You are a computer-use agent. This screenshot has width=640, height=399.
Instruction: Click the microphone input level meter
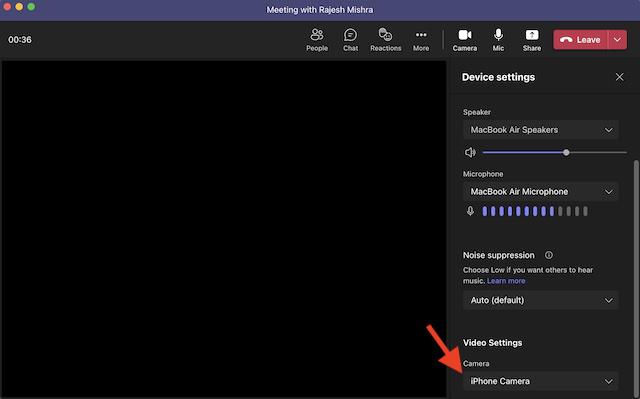click(x=535, y=211)
